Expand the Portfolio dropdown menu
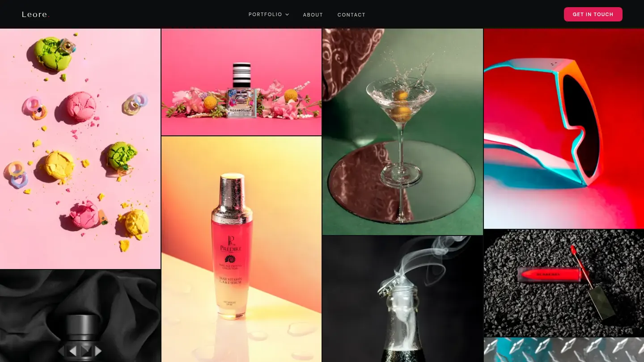The width and height of the screenshot is (644, 362). coord(269,14)
